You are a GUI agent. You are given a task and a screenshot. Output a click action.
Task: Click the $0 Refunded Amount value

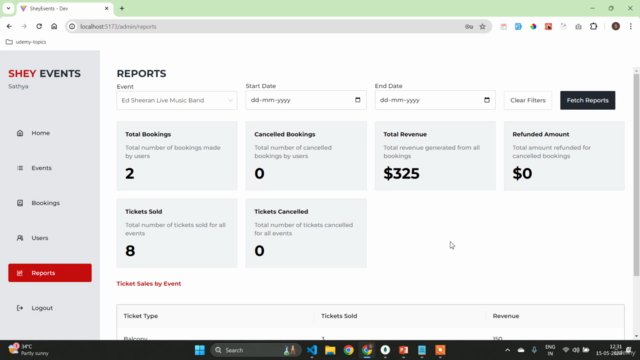click(522, 173)
